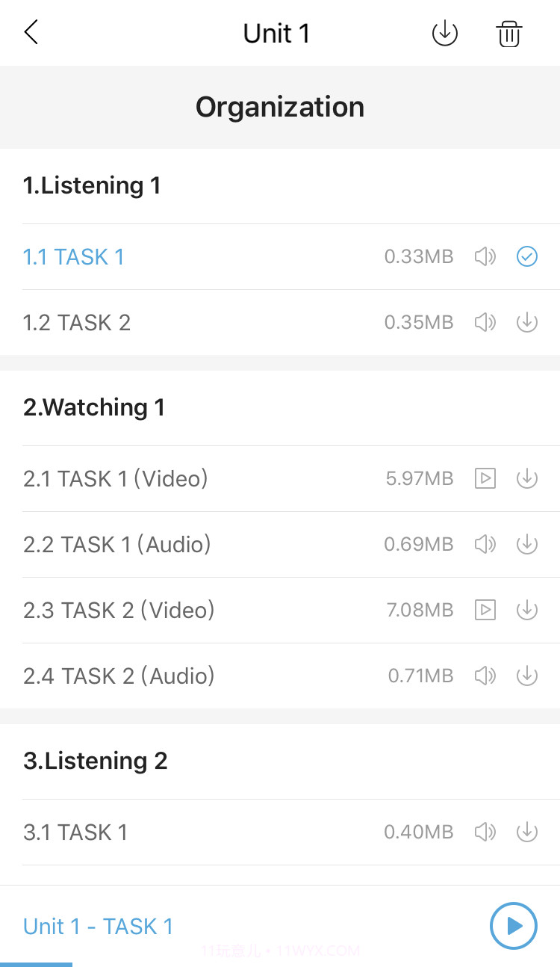Download all Unit 1 files
Screen dimensions: 560x967
(444, 34)
